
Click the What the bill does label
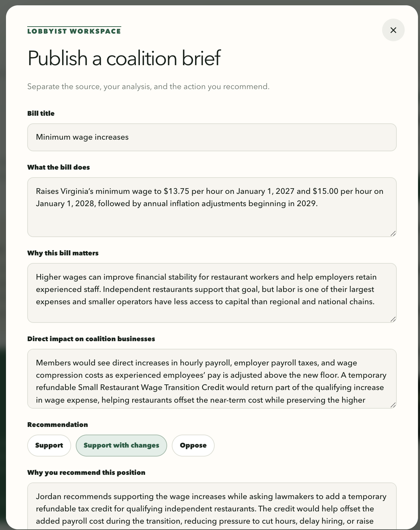tap(58, 167)
